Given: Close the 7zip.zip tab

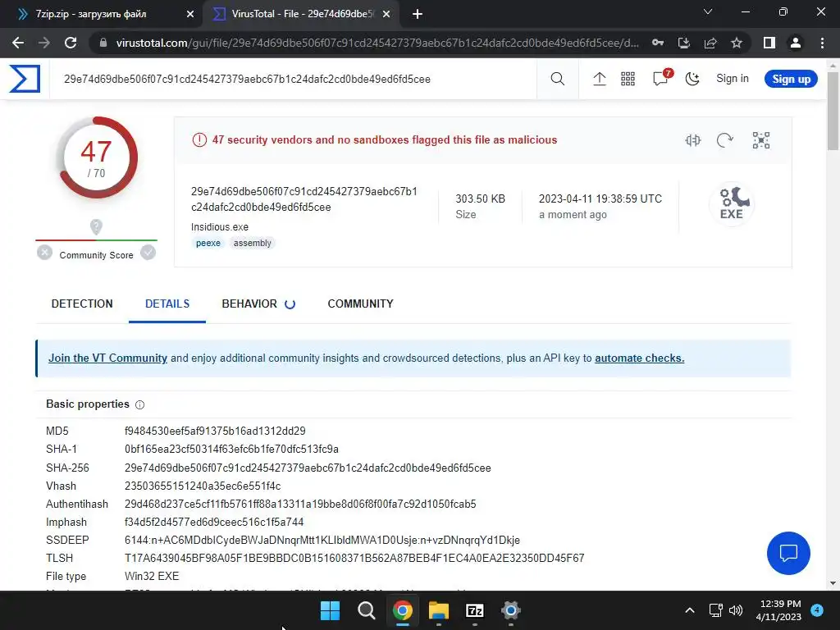Looking at the screenshot, I should (x=190, y=14).
